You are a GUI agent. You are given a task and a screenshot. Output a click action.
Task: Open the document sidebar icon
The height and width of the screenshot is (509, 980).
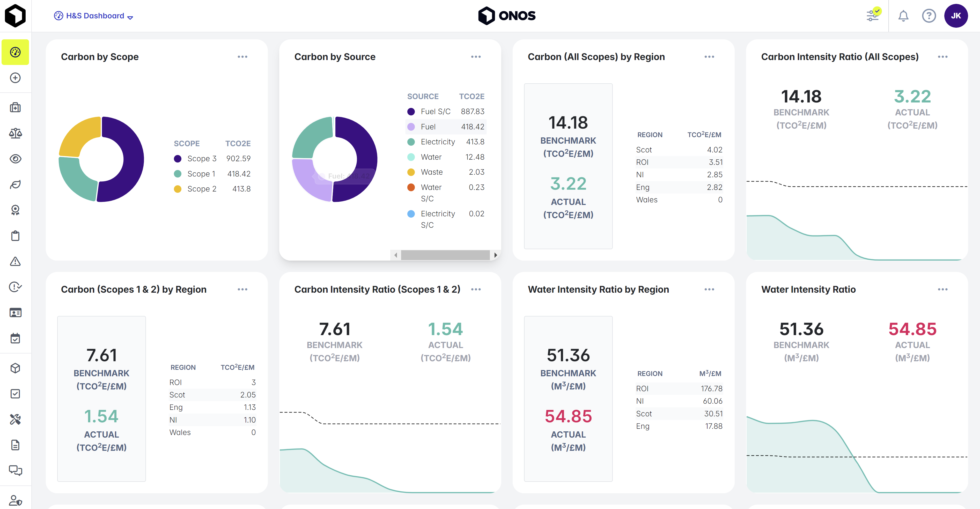tap(15, 445)
